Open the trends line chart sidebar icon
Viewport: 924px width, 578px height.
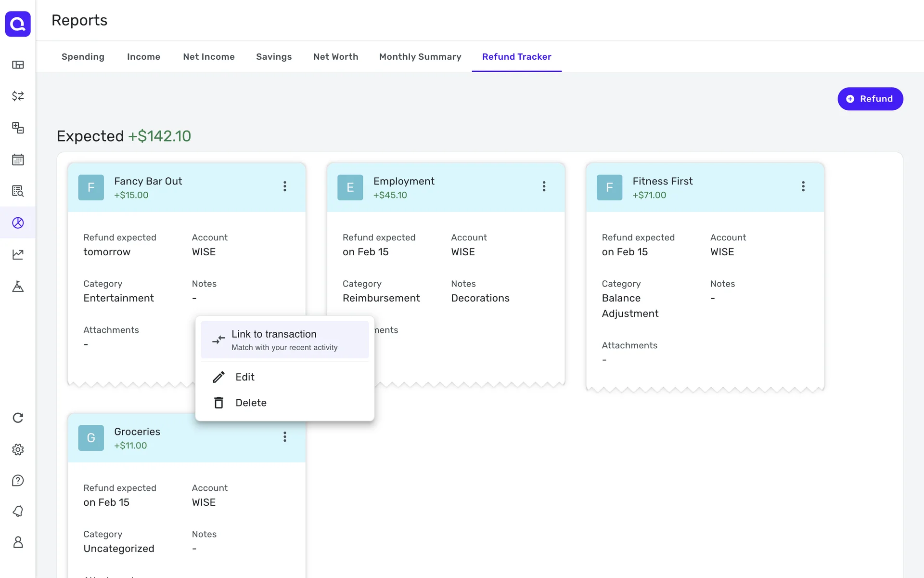[x=18, y=254]
